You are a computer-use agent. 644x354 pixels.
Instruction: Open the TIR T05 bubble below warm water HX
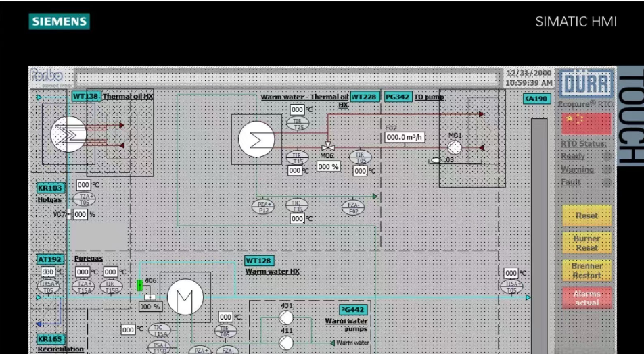(225, 332)
